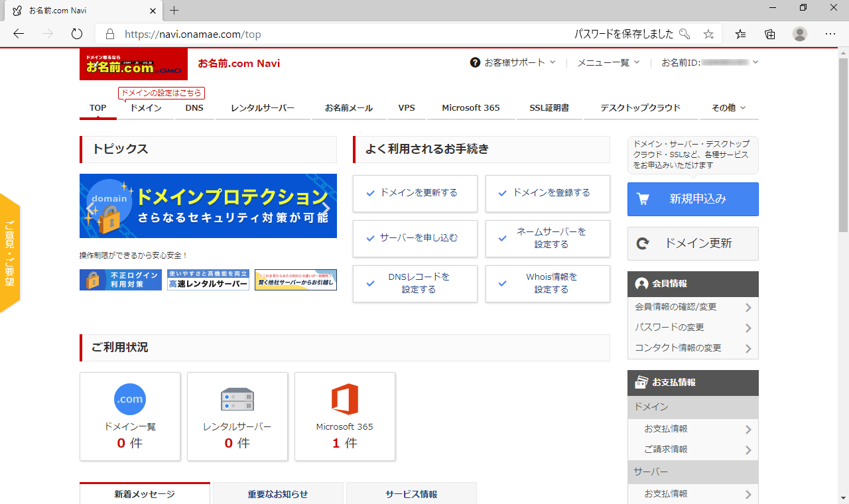The height and width of the screenshot is (504, 849).
Task: Expand the その他 menu
Action: click(x=728, y=107)
